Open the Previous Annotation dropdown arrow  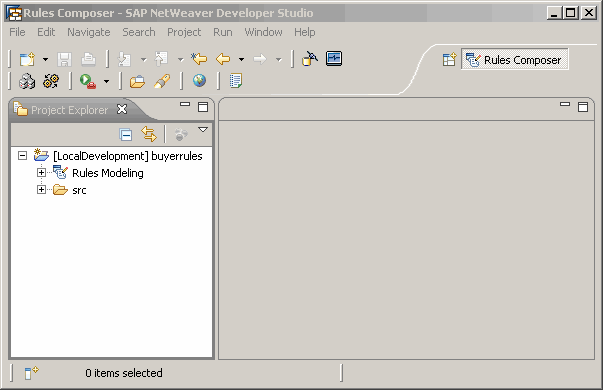pyautogui.click(x=180, y=60)
